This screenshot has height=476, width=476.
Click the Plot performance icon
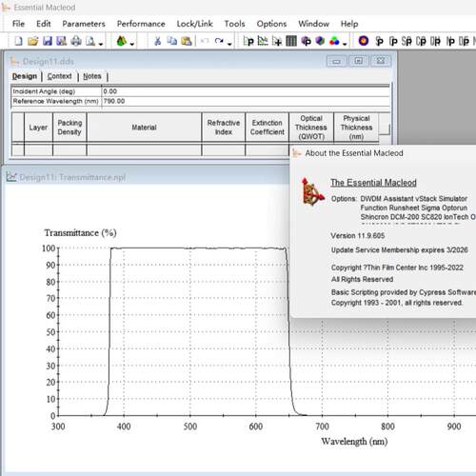[248, 41]
